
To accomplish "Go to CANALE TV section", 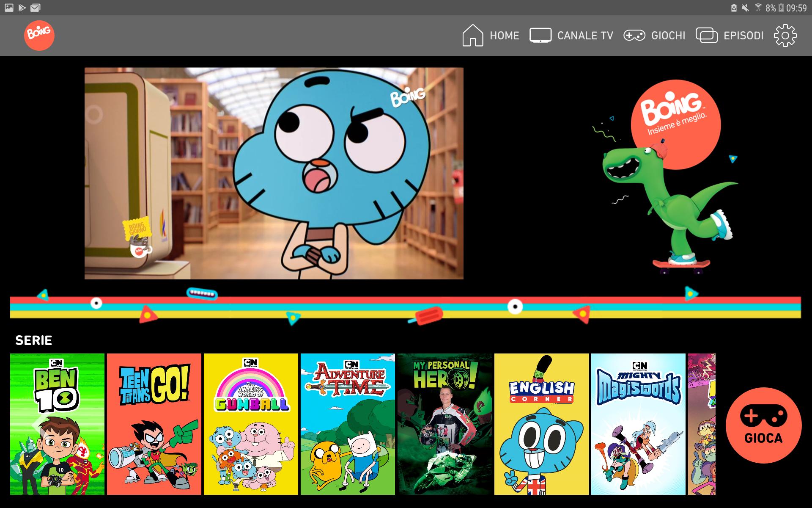I will 585,36.
